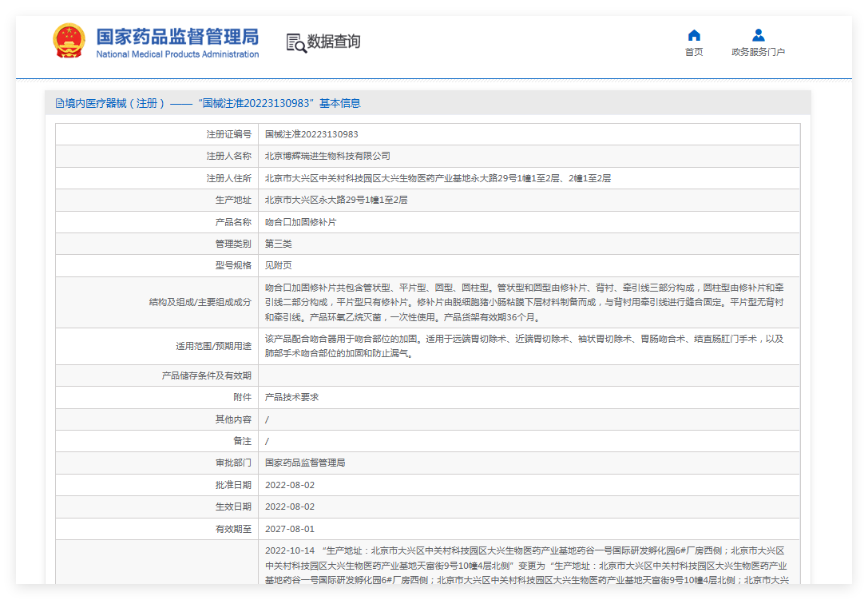This screenshot has width=868, height=600.
Task: Click the 数据查询 search document icon
Action: 296,42
